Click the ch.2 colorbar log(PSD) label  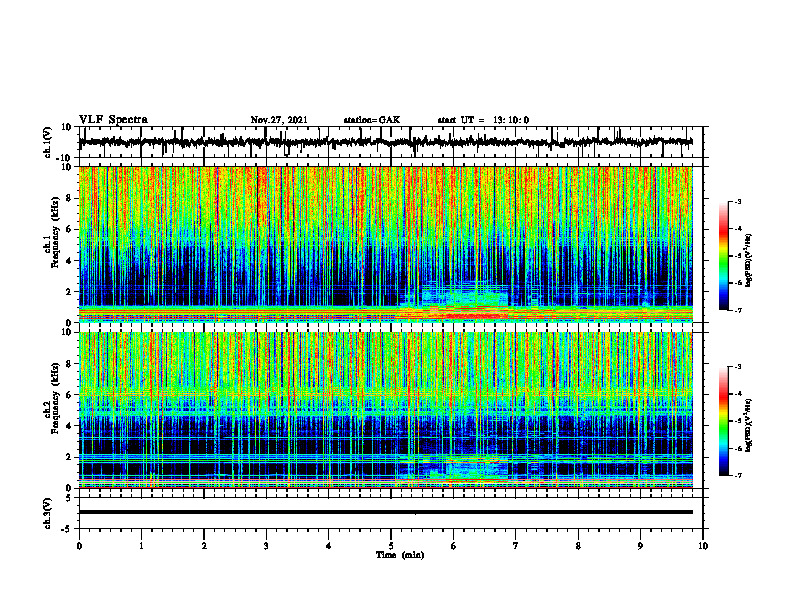[x=749, y=425]
